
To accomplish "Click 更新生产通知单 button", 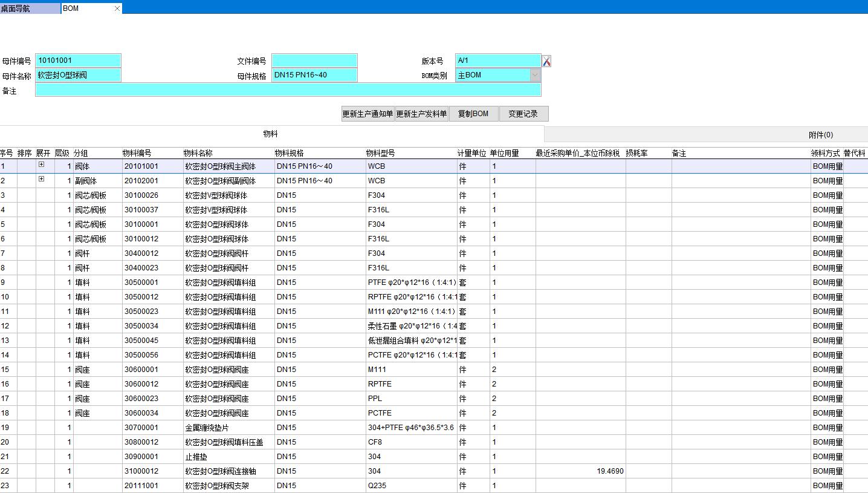I will click(x=368, y=114).
